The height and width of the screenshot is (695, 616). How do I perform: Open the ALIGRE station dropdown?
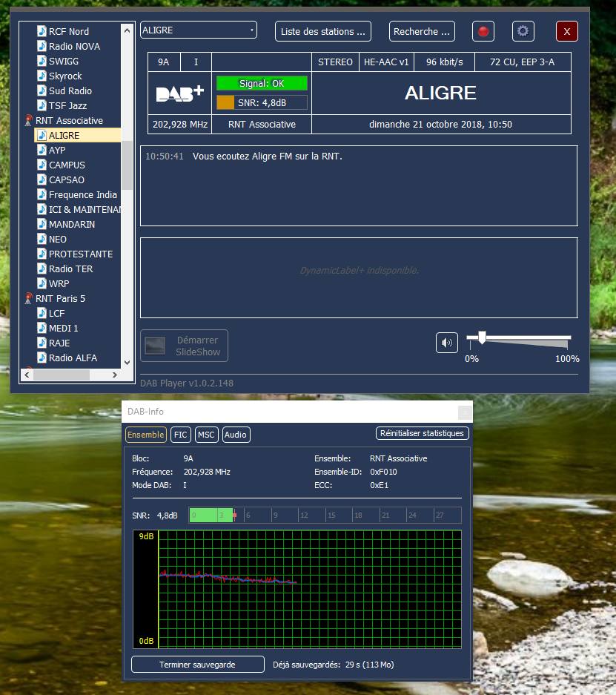tap(199, 30)
